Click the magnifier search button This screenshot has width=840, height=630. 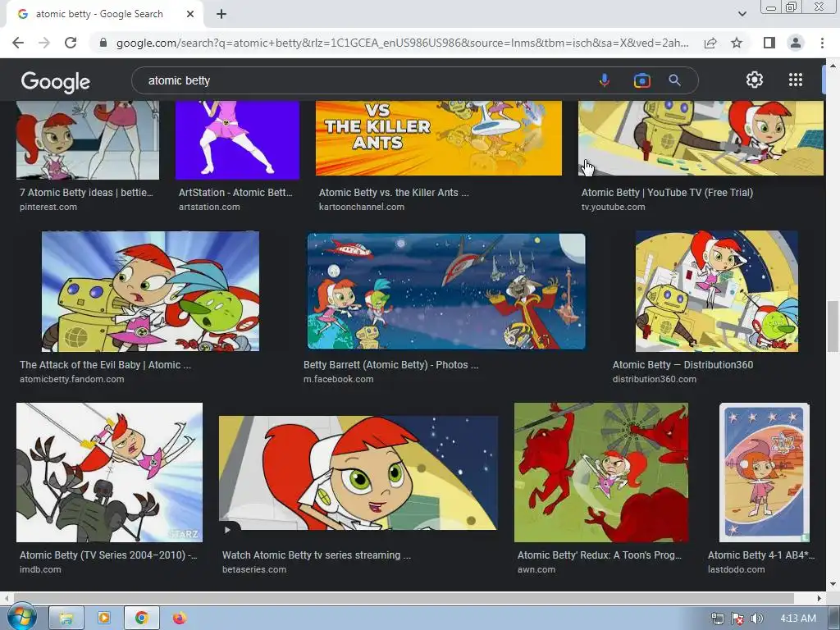[x=674, y=80]
